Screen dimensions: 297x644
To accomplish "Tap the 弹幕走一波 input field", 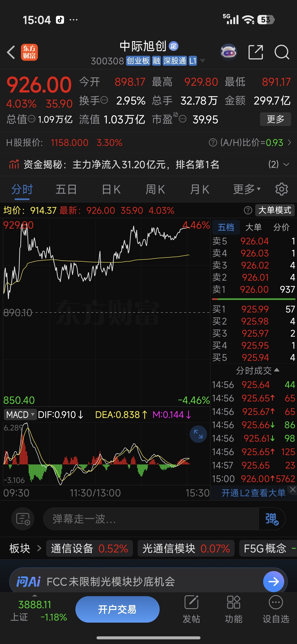I will click(x=151, y=519).
